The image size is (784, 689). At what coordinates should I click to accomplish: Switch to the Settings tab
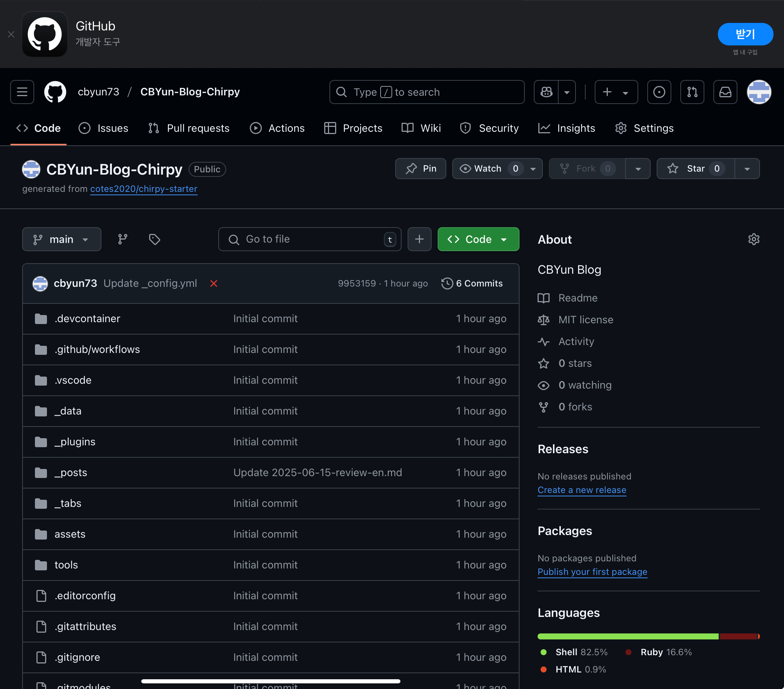point(644,128)
